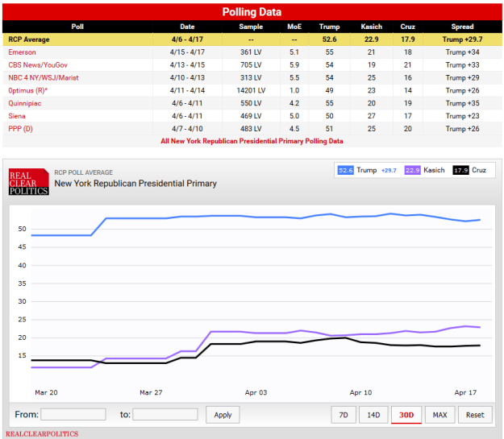Open the Siena poll link

coord(19,115)
